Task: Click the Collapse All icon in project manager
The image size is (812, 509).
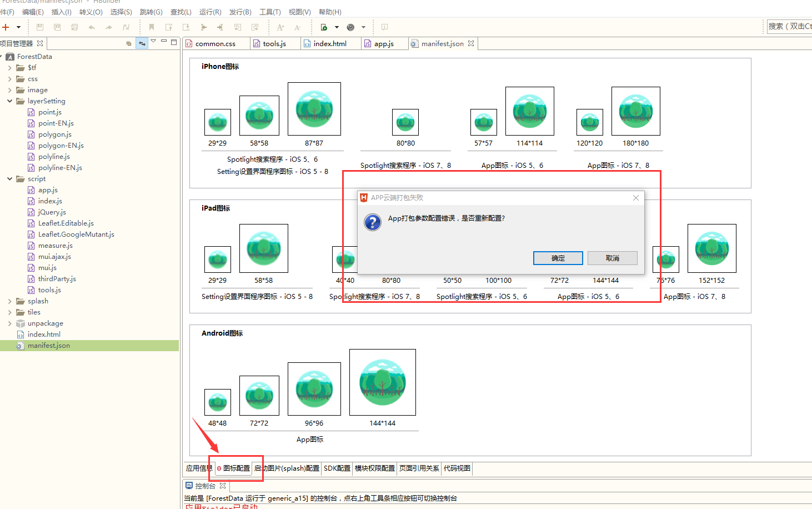Action: [x=129, y=43]
